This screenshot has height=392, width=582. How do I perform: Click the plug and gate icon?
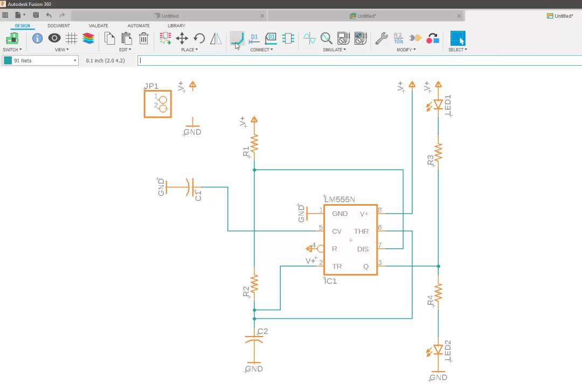(x=415, y=38)
